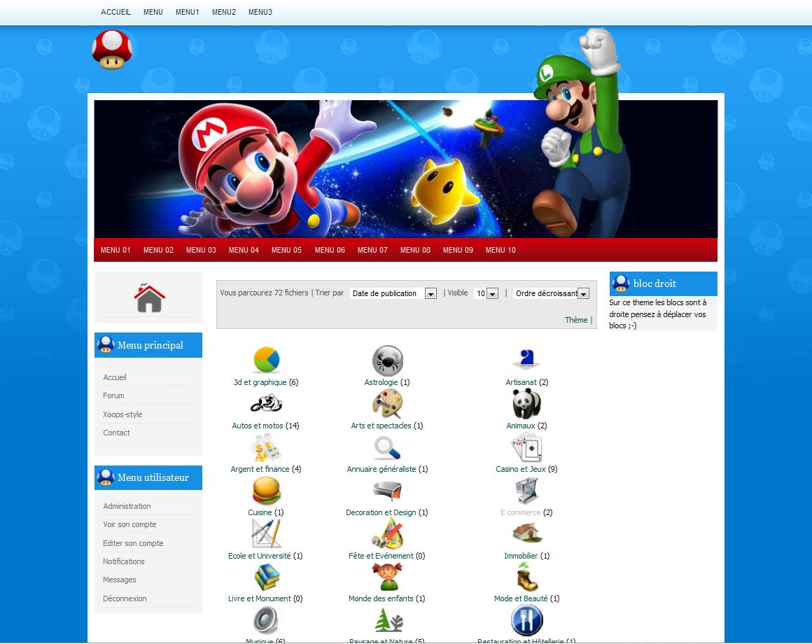Viewport: 812px width, 644px height.
Task: Click the mushroom icon beside bloc droit
Action: coord(620,283)
